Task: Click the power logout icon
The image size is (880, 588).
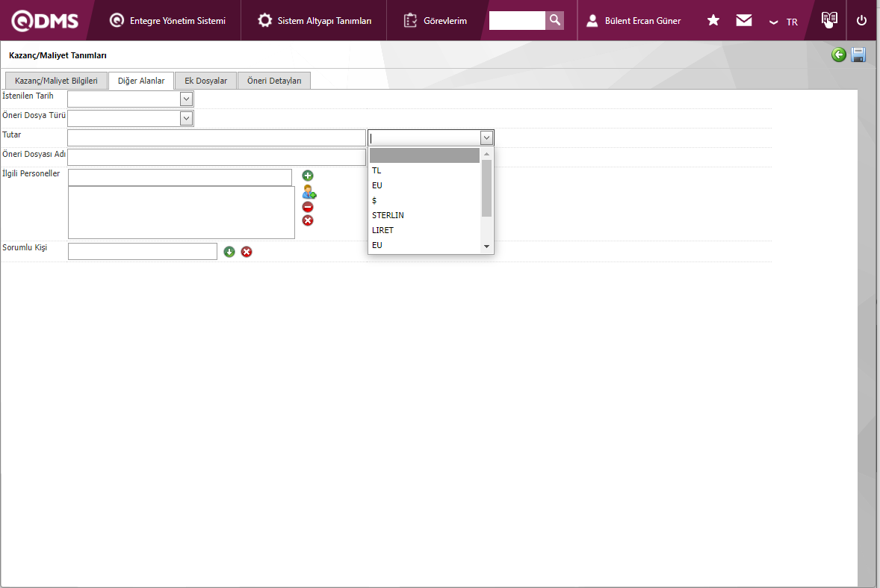Action: 861,20
